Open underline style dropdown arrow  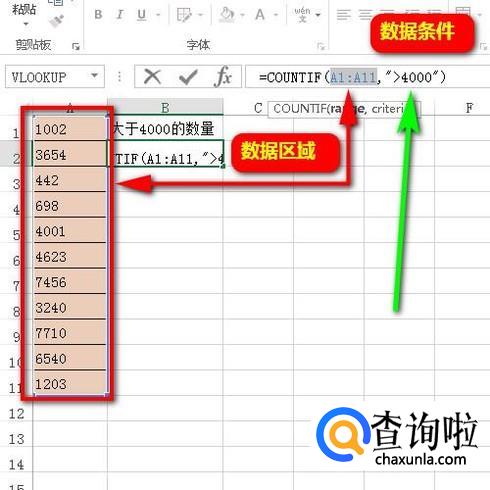point(158,15)
